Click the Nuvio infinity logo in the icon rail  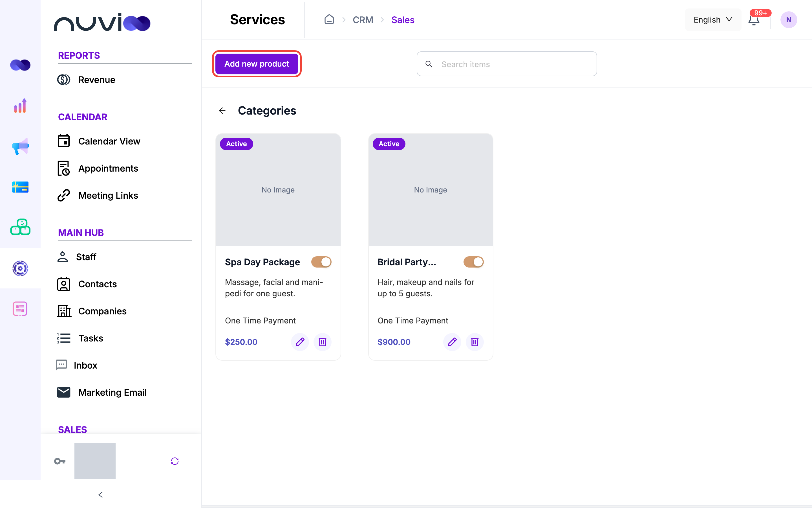20,65
